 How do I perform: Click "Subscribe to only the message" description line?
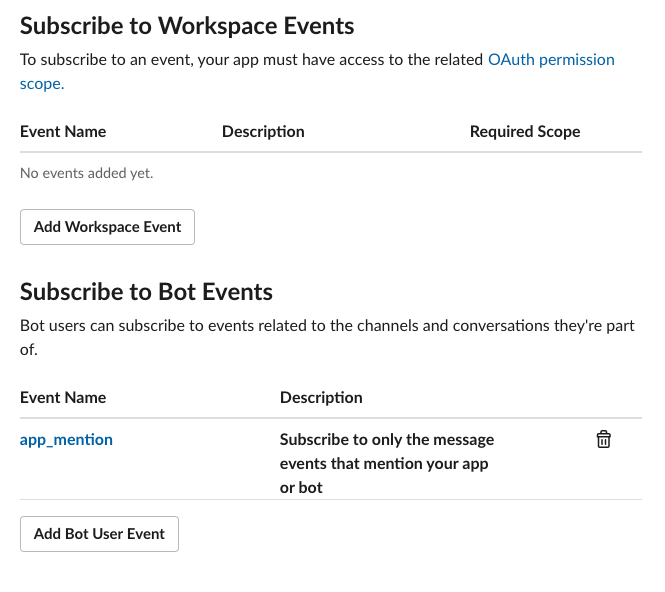(x=386, y=440)
